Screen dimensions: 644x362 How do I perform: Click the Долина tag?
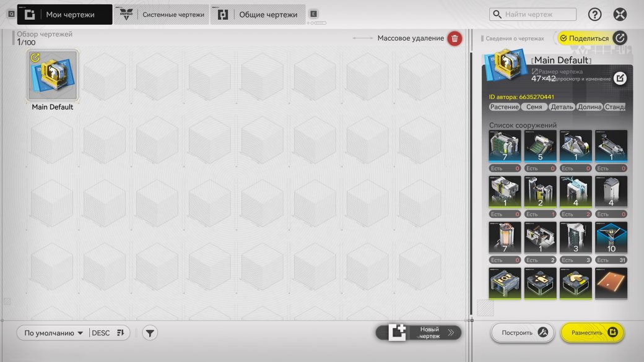coord(590,106)
